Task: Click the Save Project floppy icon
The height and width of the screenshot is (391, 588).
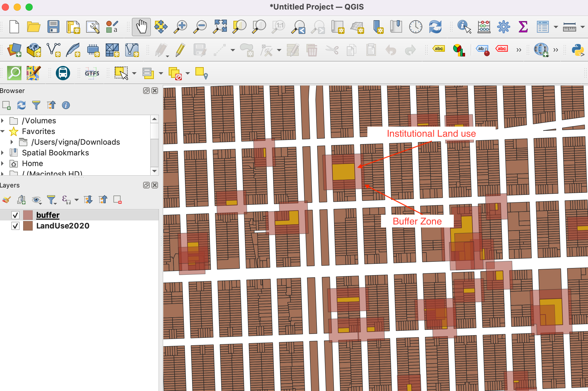Action: point(53,27)
